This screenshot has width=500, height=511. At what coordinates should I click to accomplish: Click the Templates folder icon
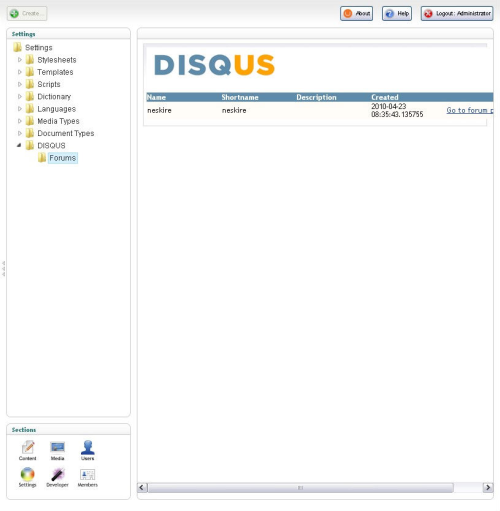30,72
